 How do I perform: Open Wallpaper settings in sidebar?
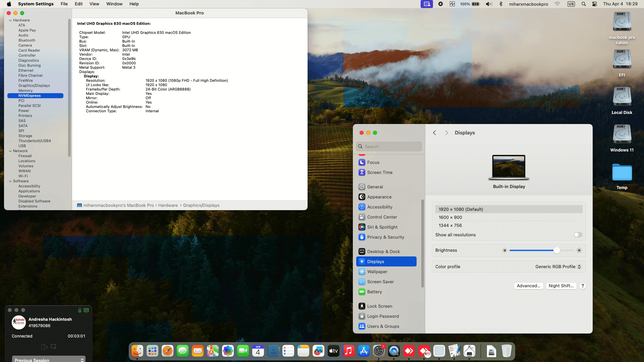point(377,271)
